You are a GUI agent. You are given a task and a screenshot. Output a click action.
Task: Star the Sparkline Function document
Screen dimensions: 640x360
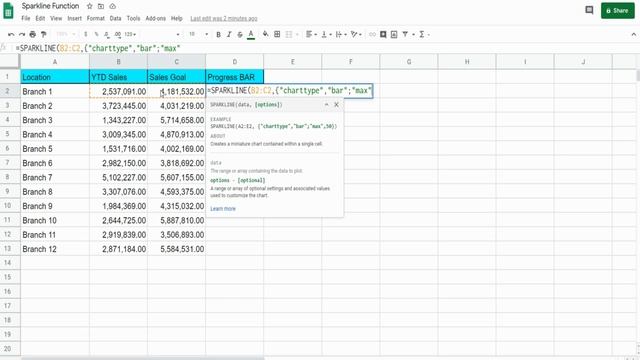coord(89,6)
